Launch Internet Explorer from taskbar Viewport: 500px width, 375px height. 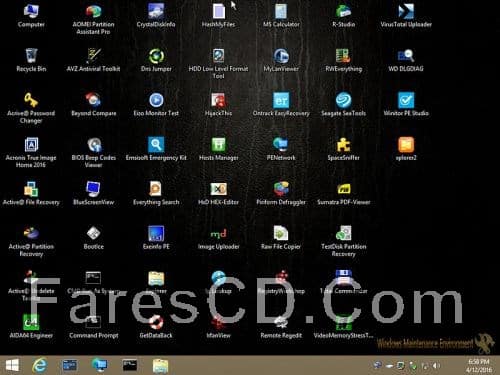pyautogui.click(x=40, y=366)
